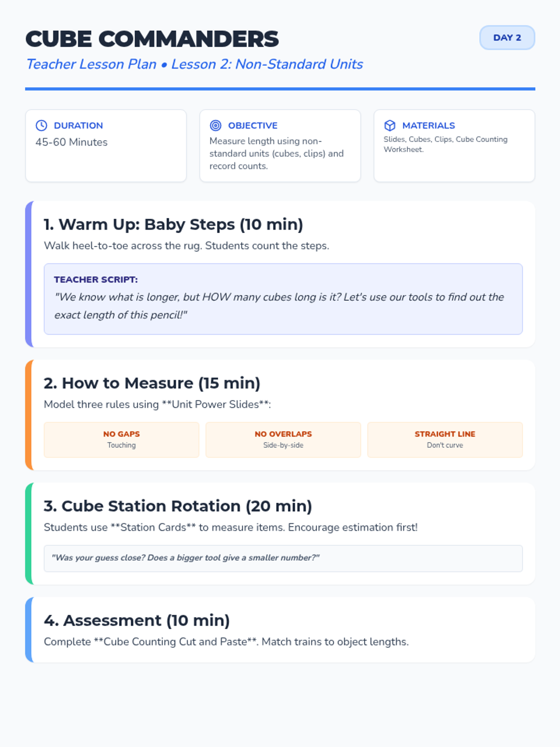Select the Cube Station Rotation heading
The image size is (560, 747).
[178, 506]
